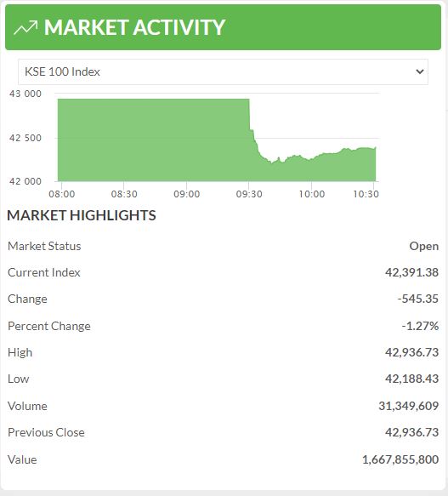Click the Change value -545.35
The image size is (448, 496).
click(418, 299)
